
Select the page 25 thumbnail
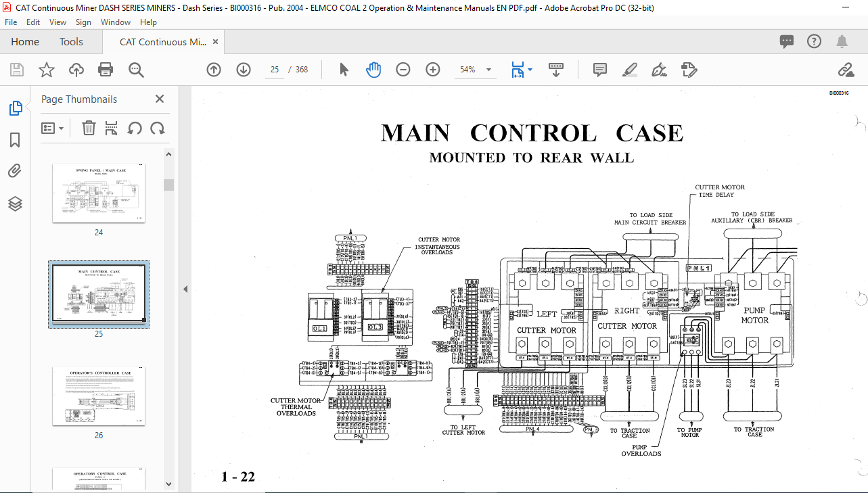tap(99, 295)
